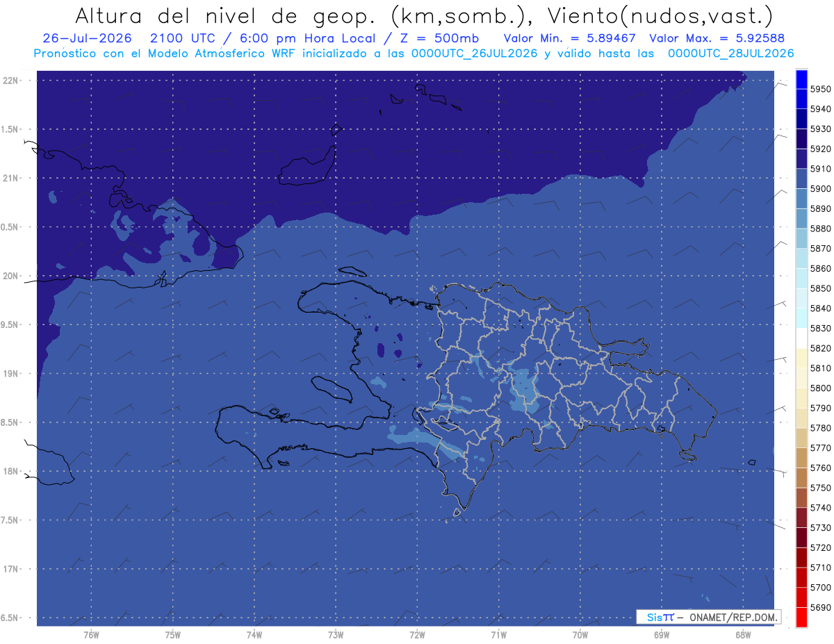Viewport: 834px width, 644px height.
Task: Click the '20N' latitude label
Action: 10,276
